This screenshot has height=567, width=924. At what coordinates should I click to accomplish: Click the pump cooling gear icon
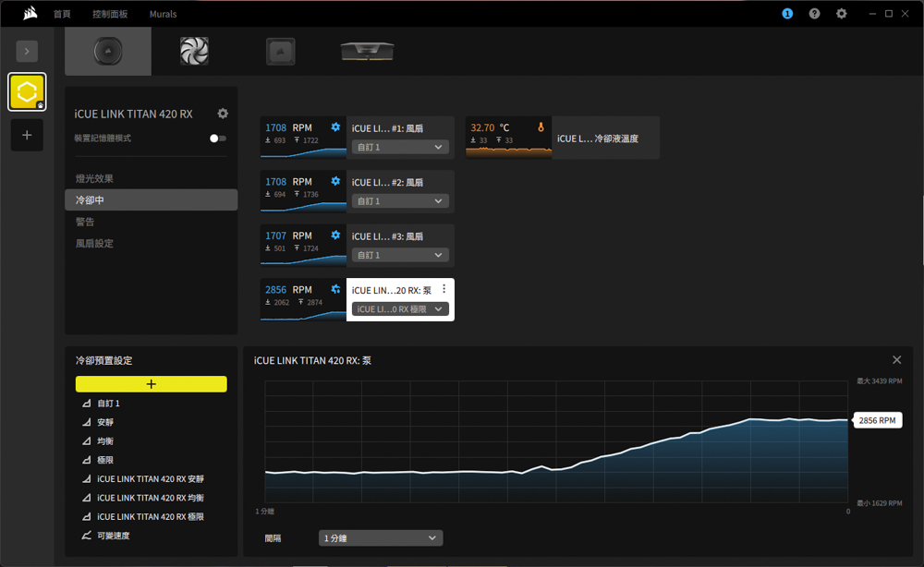tap(335, 289)
